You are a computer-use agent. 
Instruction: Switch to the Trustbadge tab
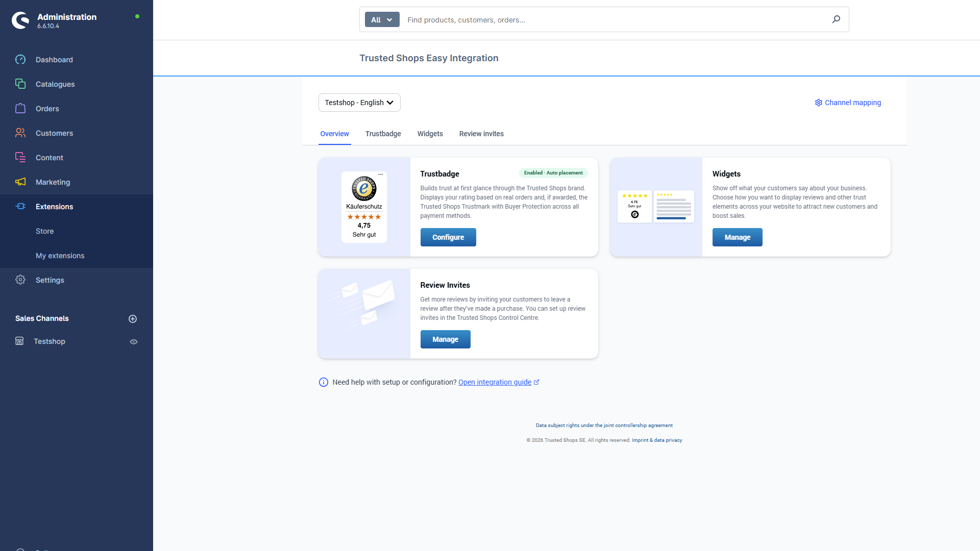383,134
